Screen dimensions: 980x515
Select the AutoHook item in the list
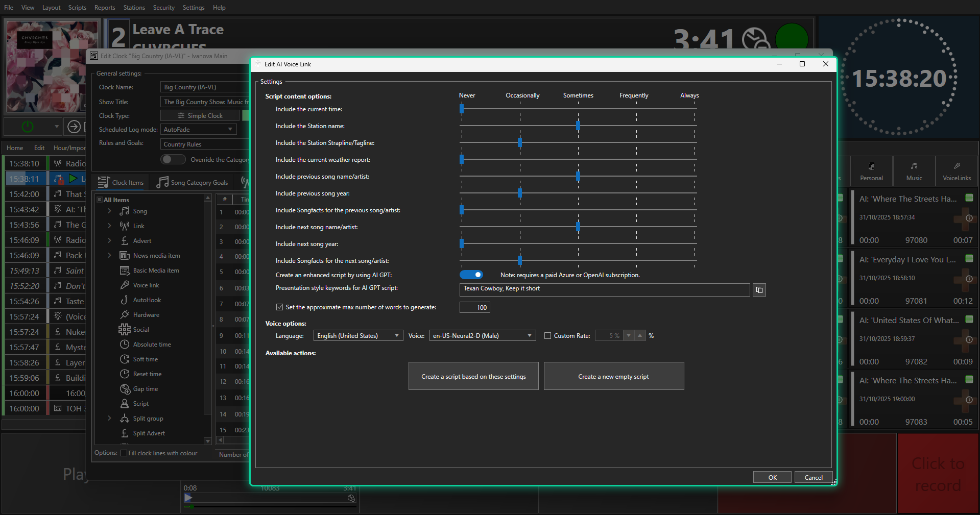point(147,300)
